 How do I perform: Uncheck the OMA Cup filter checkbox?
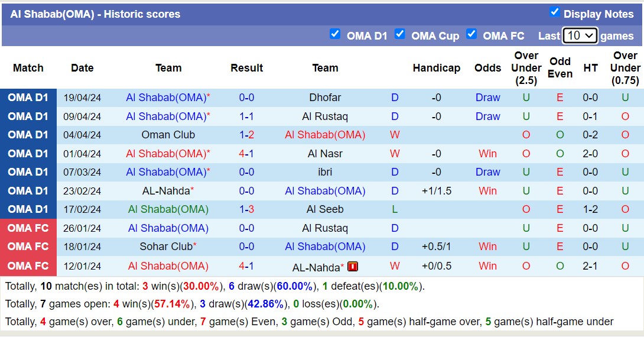tap(400, 34)
